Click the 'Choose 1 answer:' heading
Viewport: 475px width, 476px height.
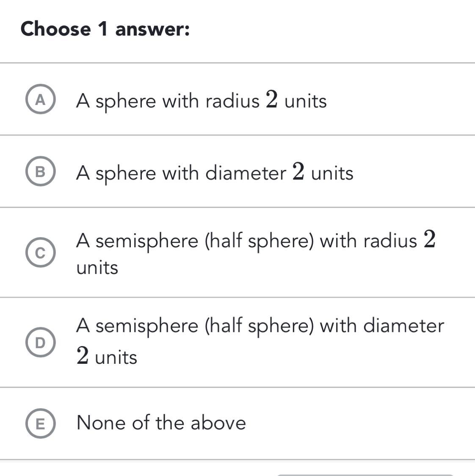[x=105, y=29]
